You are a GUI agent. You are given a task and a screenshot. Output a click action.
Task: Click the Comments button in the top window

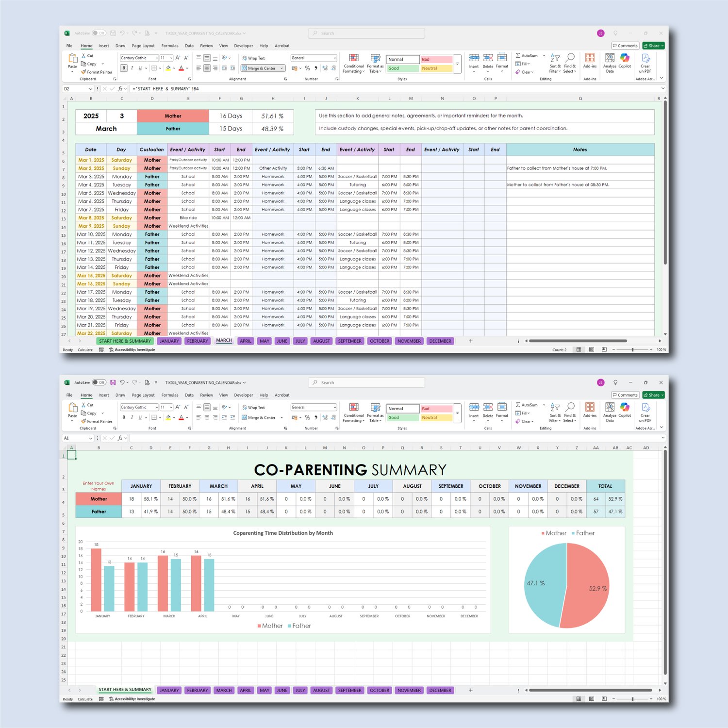click(x=625, y=46)
